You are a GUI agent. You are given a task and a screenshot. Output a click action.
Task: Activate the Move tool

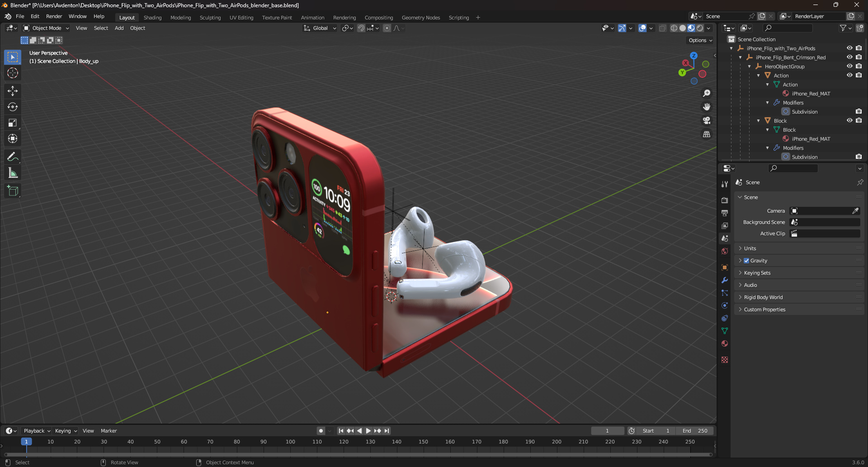pos(13,91)
